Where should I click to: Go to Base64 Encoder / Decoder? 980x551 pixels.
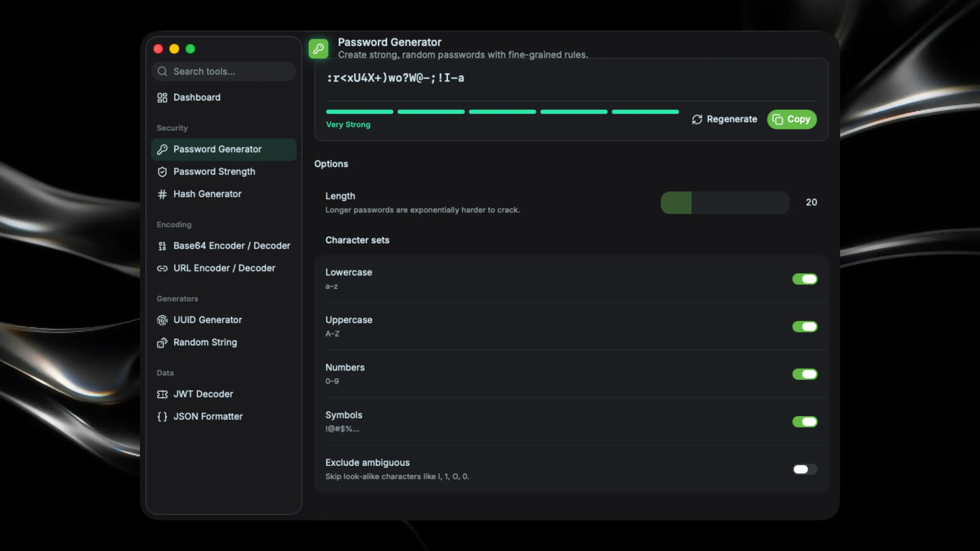pyautogui.click(x=224, y=246)
